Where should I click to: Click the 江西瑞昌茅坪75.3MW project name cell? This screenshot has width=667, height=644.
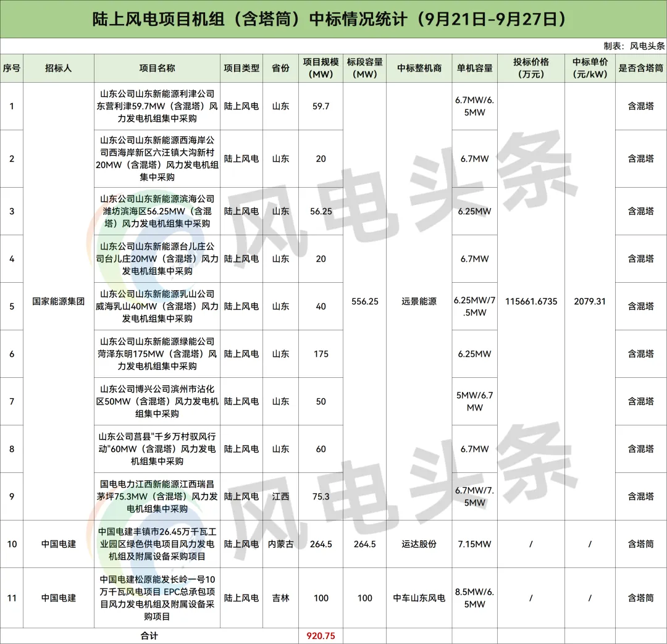point(157,496)
